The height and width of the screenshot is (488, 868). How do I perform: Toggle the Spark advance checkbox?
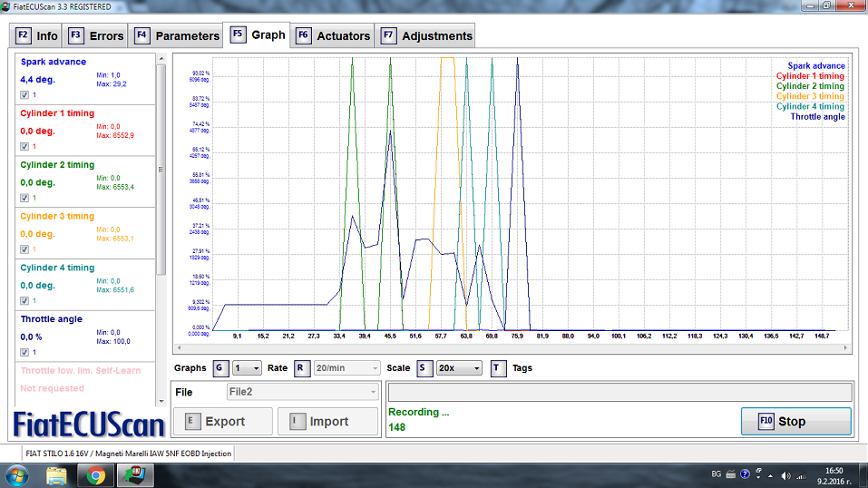[24, 94]
